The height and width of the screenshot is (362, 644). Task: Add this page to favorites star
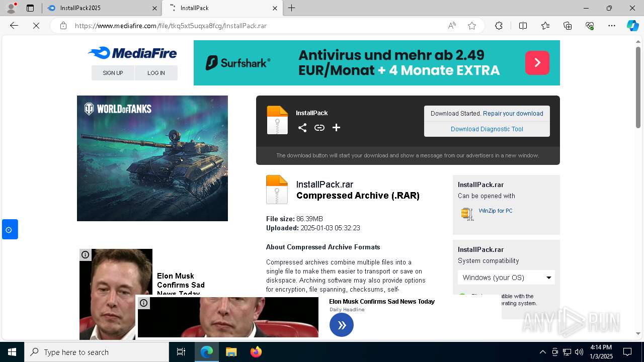pyautogui.click(x=472, y=26)
